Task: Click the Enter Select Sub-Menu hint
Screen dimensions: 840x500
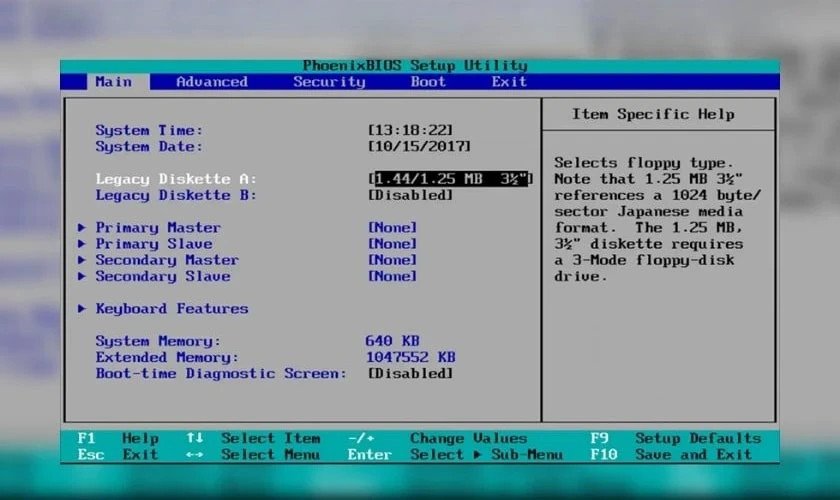Action: tap(455, 455)
